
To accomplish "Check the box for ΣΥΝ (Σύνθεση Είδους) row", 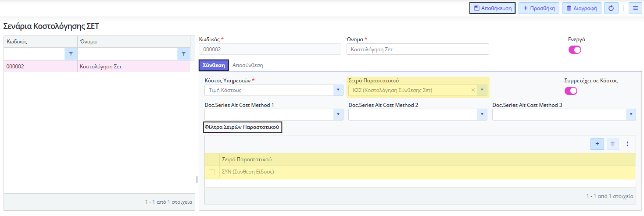I will pyautogui.click(x=212, y=172).
